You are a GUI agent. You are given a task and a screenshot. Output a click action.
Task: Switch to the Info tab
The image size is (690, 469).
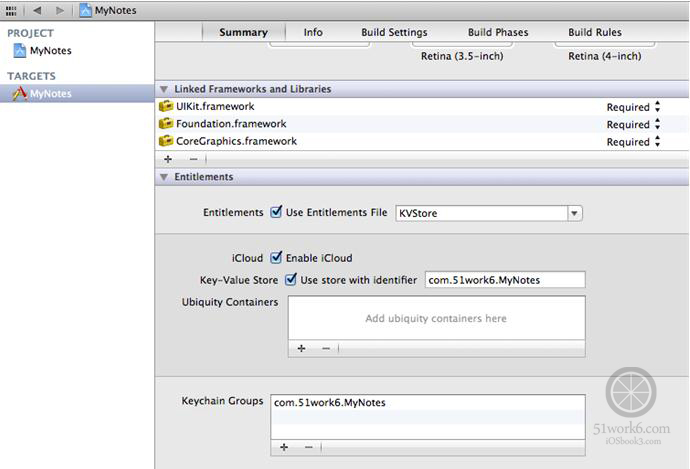[313, 33]
